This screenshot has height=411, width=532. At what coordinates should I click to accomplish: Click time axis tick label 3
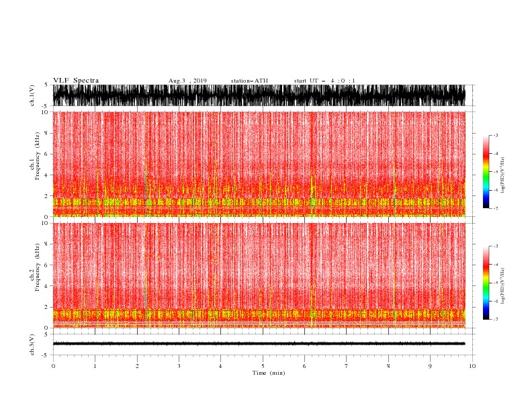click(179, 366)
